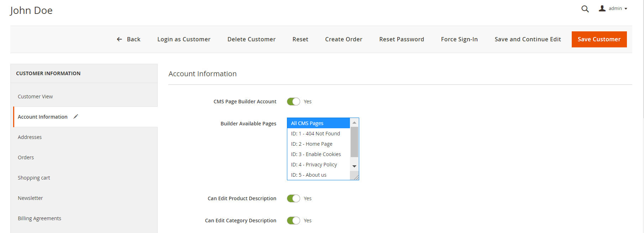Disable Can Edit Product Description switch
Screen dimensions: 644x233
293,198
